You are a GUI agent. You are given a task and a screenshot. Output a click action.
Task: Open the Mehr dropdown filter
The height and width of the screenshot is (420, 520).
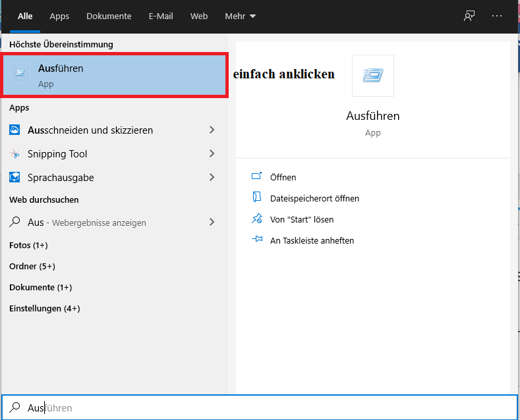(x=241, y=16)
